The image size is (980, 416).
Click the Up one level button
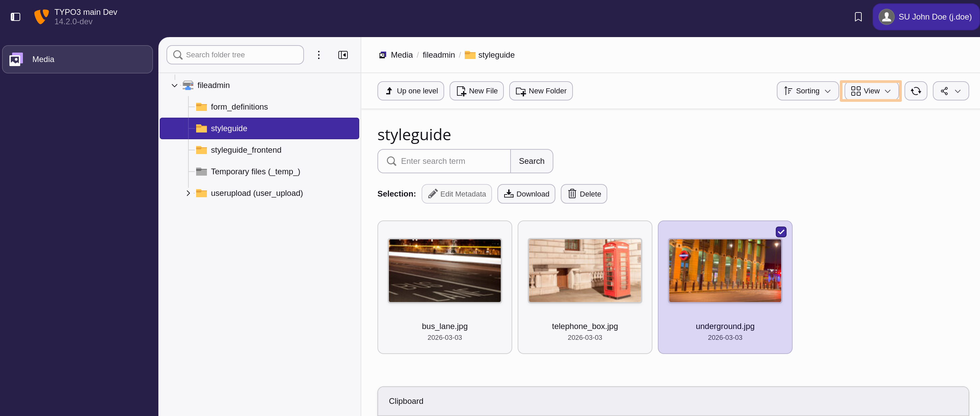click(410, 91)
